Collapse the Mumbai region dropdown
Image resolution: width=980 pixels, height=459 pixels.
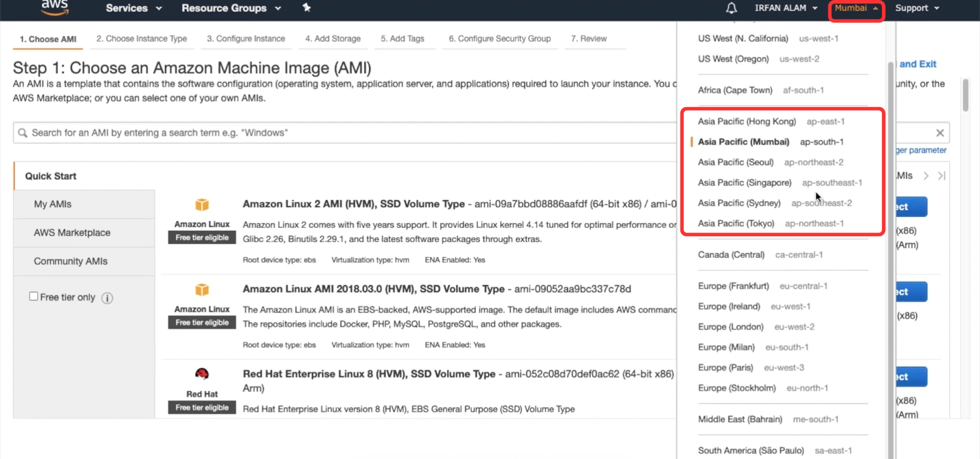856,8
